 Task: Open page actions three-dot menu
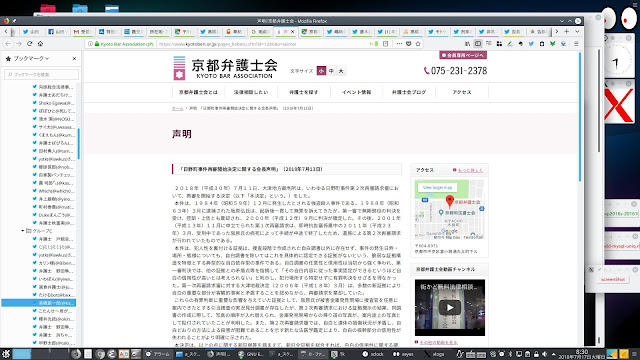click(x=399, y=44)
